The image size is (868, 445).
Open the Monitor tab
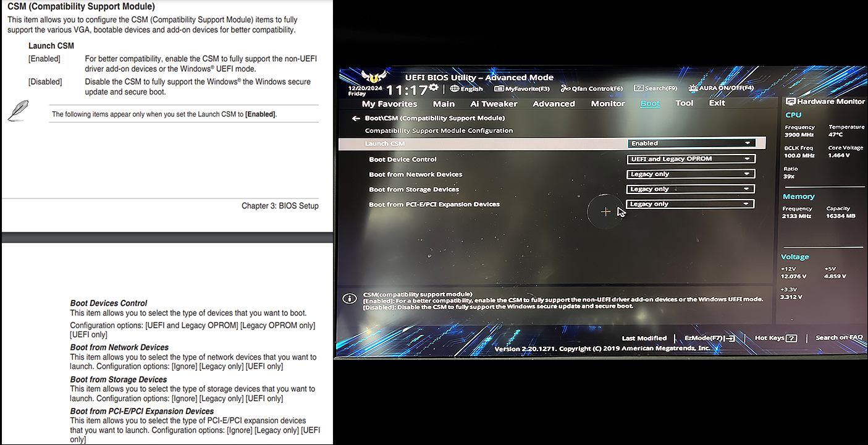pyautogui.click(x=608, y=103)
